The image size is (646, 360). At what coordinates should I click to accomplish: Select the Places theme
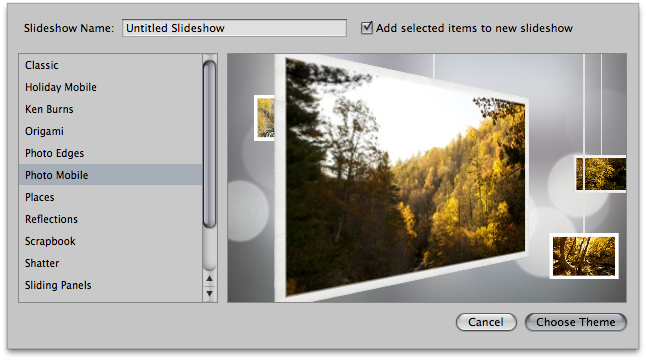tap(110, 197)
